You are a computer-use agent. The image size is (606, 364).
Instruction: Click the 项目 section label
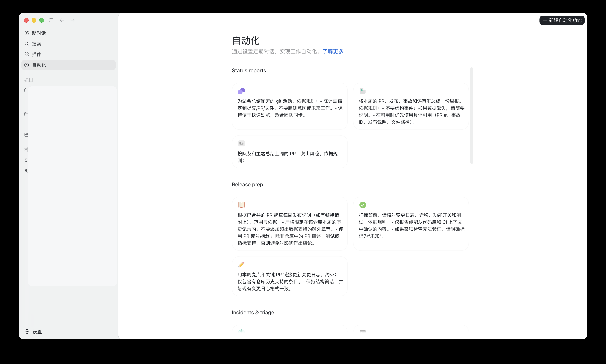(28, 79)
